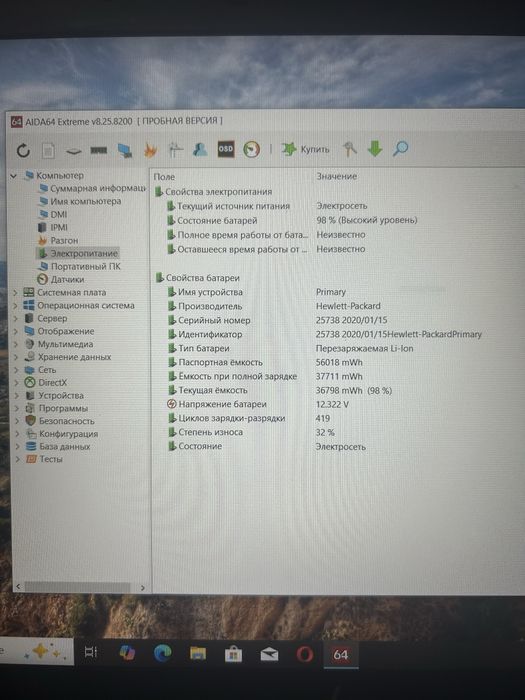
Task: Expand the Хранение данных node
Action: pyautogui.click(x=16, y=357)
